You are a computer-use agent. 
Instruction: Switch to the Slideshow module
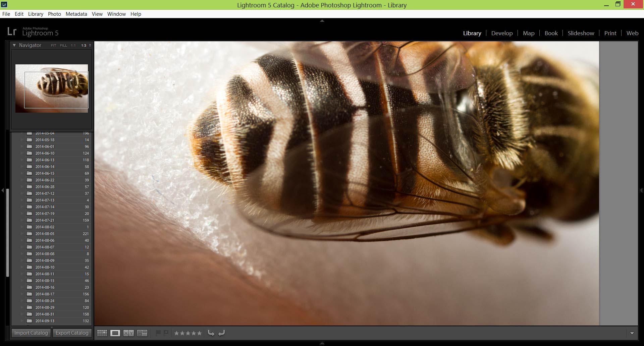581,33
